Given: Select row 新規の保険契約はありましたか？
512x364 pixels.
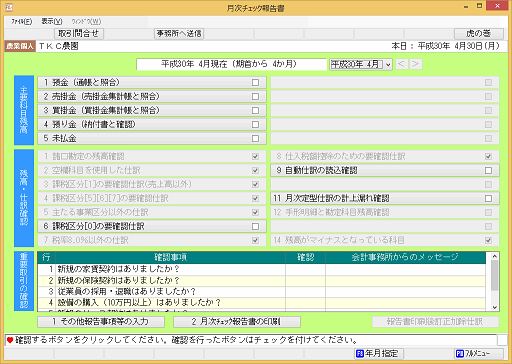Looking at the screenshot, I should [x=262, y=280].
